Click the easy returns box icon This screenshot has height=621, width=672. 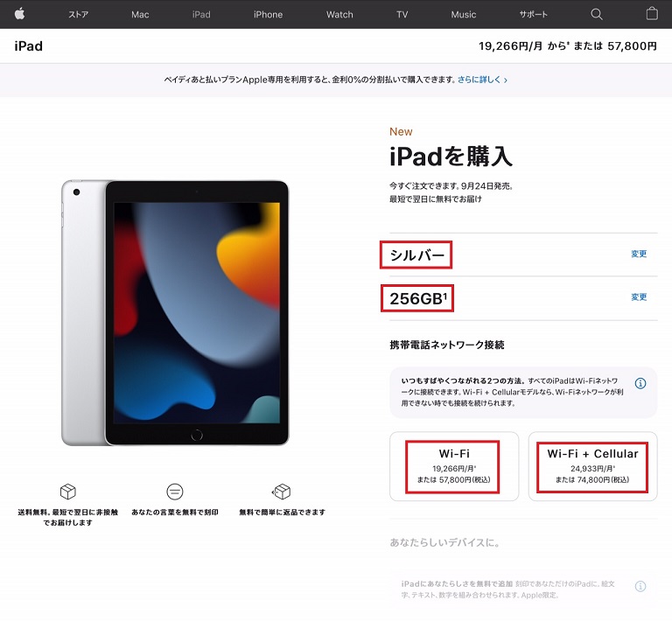point(282,492)
